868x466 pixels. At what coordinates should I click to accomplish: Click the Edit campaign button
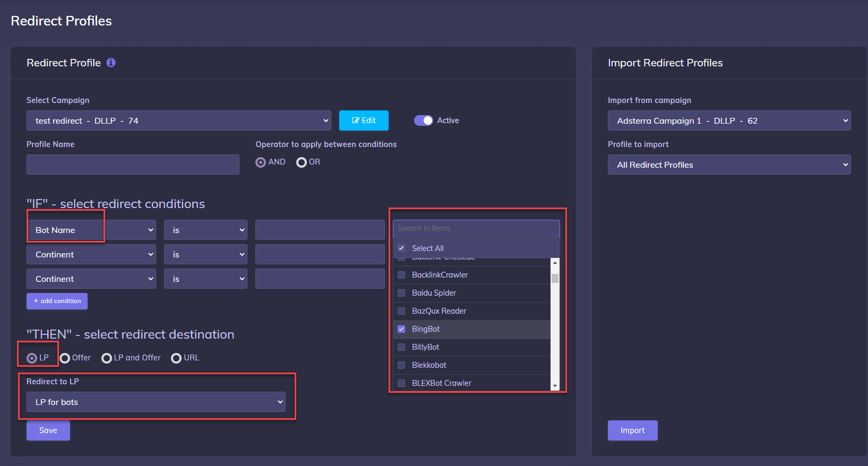click(x=364, y=120)
